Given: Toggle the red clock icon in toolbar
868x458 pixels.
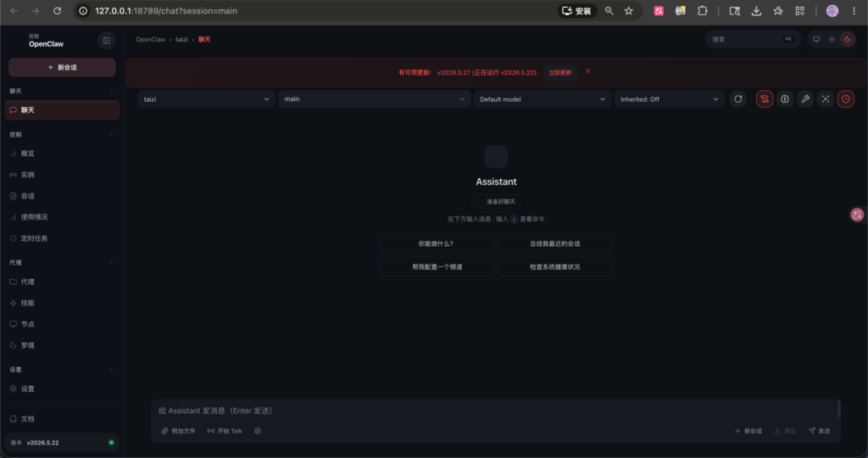Looking at the screenshot, I should [846, 99].
